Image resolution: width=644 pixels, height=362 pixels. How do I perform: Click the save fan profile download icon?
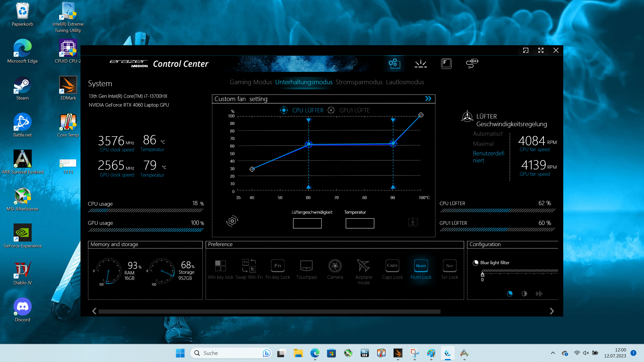(x=413, y=222)
